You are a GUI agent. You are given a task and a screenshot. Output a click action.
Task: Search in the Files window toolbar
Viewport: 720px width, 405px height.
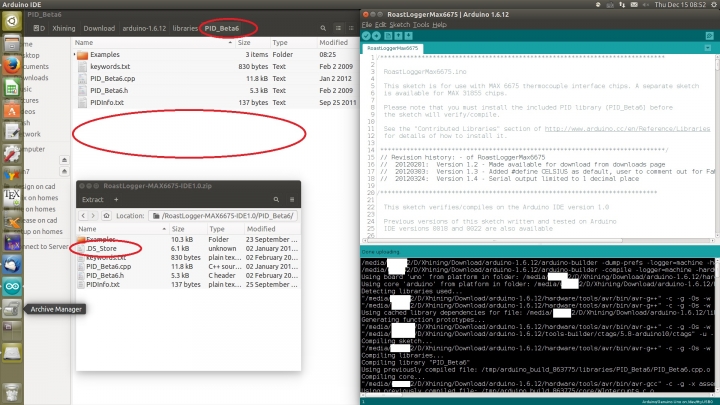click(x=323, y=28)
